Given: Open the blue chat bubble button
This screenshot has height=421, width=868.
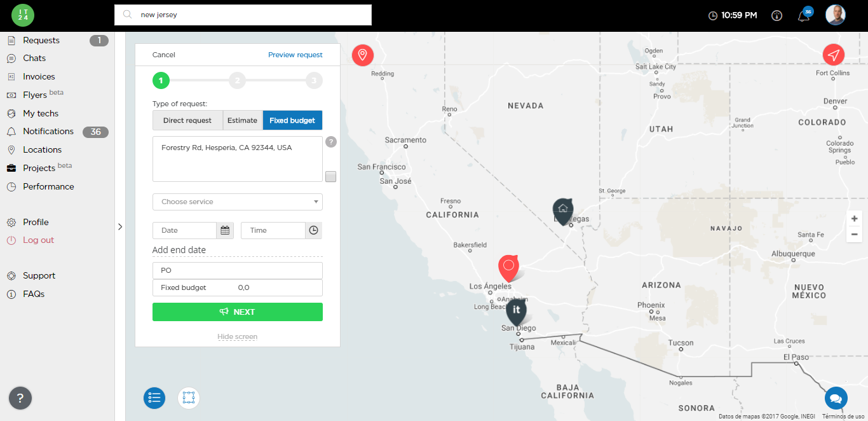Looking at the screenshot, I should tap(836, 399).
